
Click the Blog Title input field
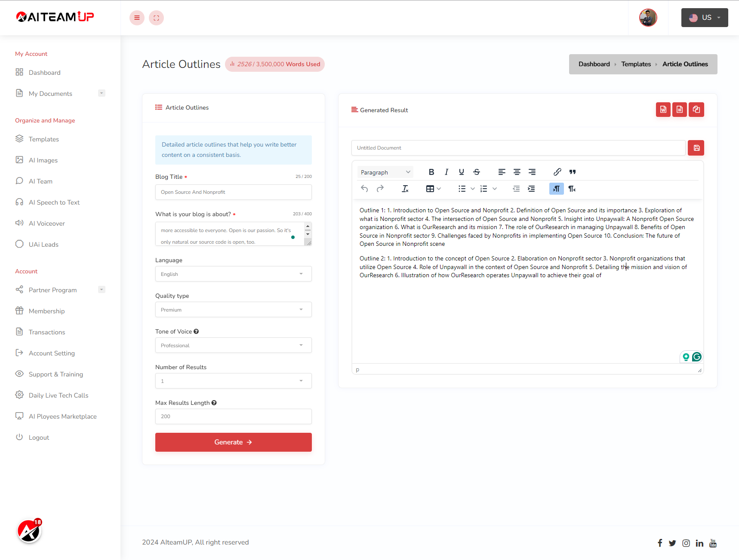coord(234,192)
